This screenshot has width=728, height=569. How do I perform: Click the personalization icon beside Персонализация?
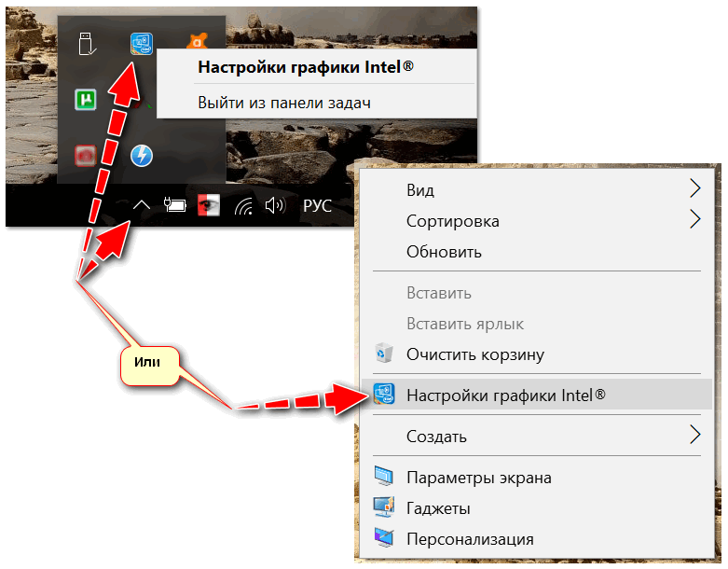point(384,538)
